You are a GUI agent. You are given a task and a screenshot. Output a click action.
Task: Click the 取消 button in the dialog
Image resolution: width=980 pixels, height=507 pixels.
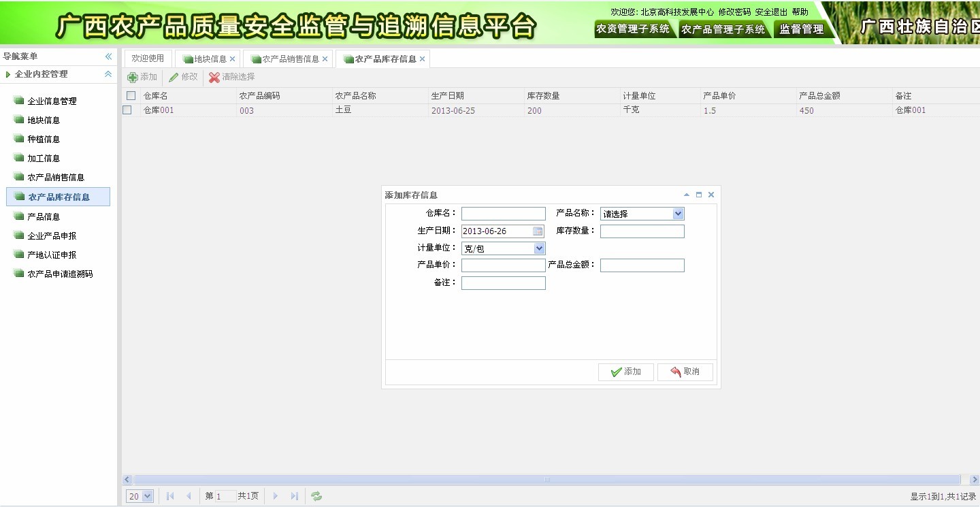pos(685,372)
